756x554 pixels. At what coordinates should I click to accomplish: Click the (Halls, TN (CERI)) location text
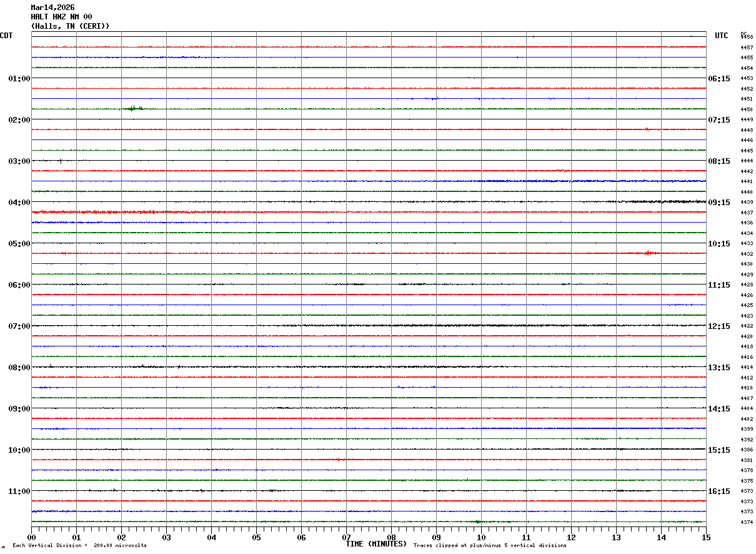click(70, 26)
